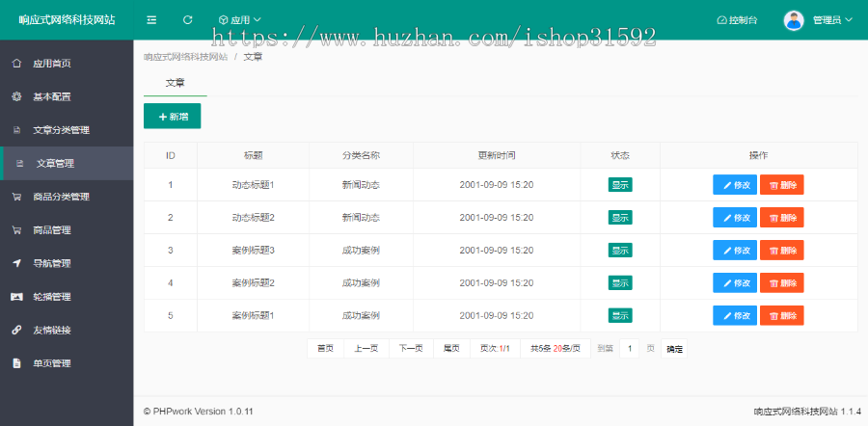
Task: Click the refresh icon in top bar
Action: (x=188, y=19)
